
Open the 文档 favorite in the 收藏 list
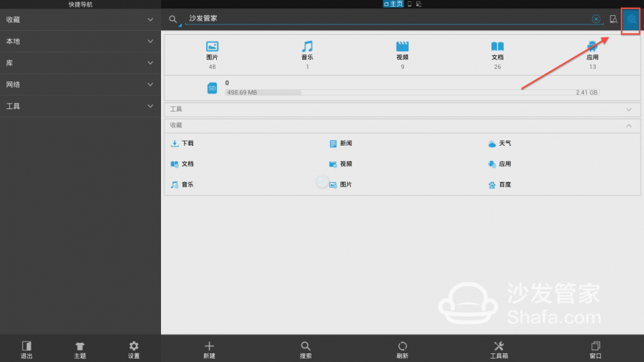(x=182, y=164)
